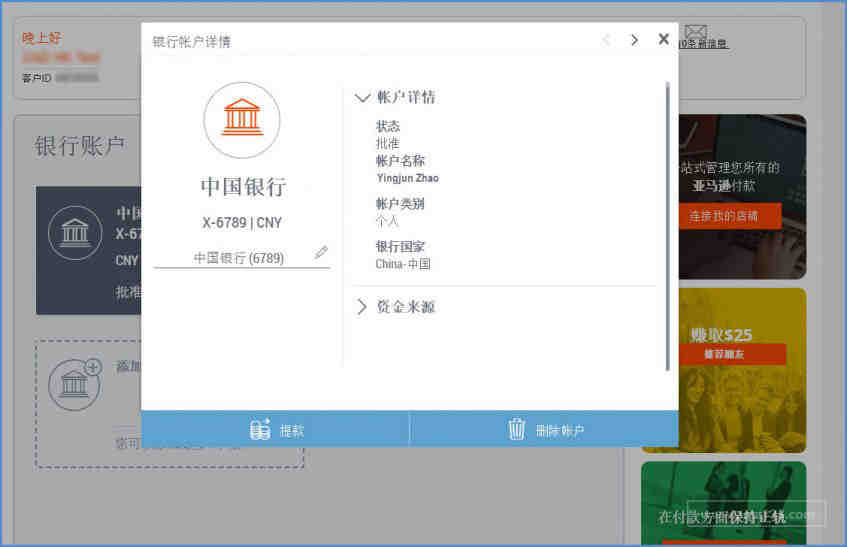The image size is (847, 547).
Task: Click the new messages link under envelope
Action: pos(704,44)
